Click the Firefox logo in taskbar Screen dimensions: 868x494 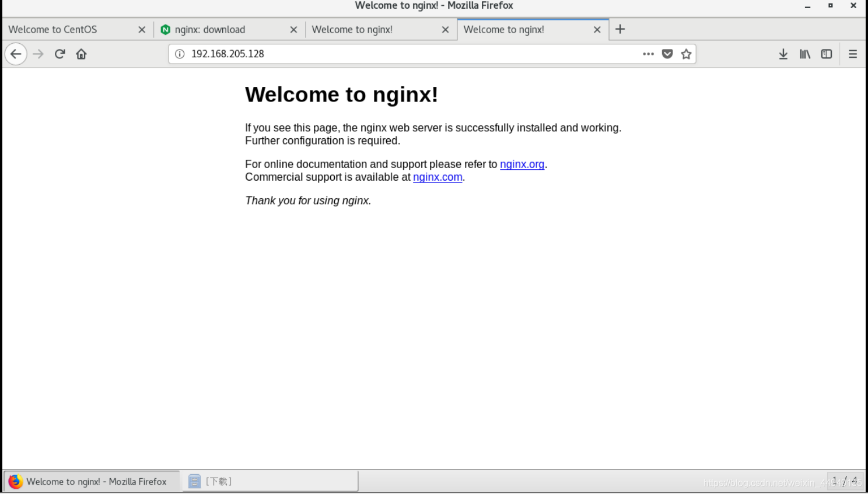(16, 482)
